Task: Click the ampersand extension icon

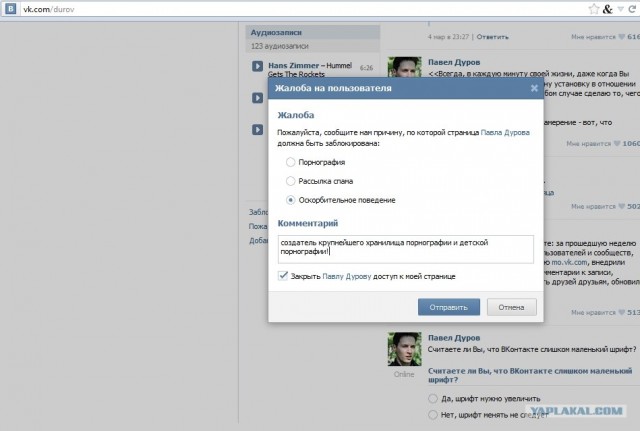Action: (607, 9)
